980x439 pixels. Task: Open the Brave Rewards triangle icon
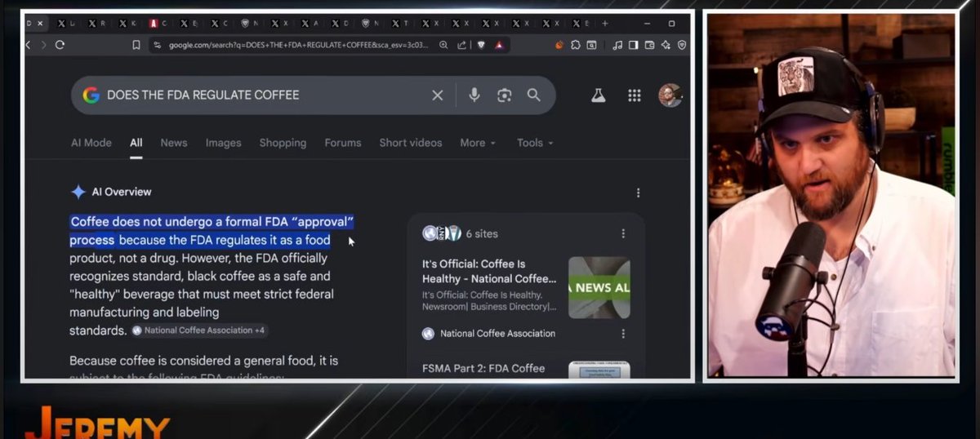498,45
